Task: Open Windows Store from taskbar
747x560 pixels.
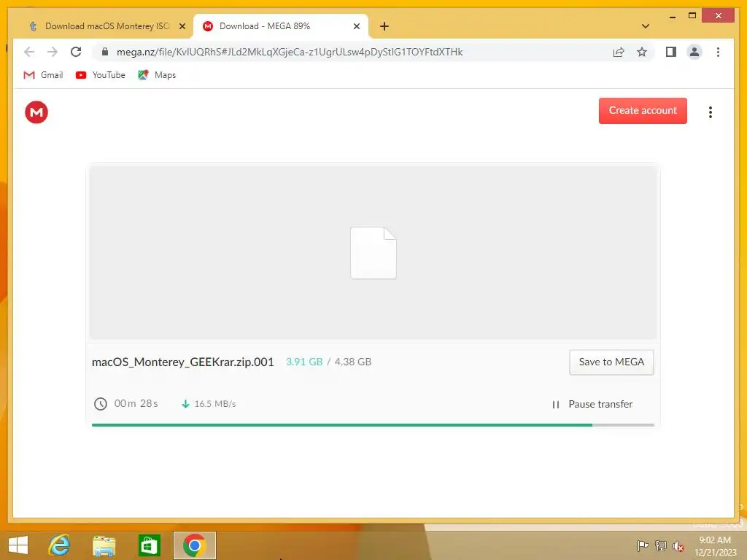Action: click(149, 545)
